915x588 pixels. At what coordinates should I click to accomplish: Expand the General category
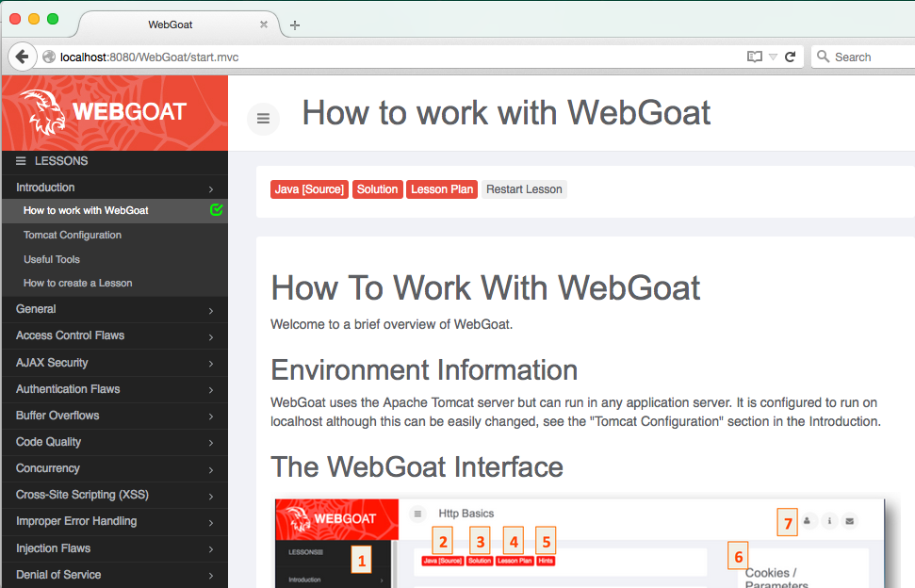pos(115,310)
